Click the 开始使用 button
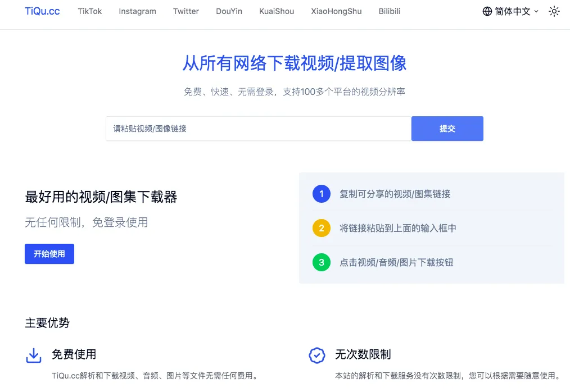Viewport: 570px width, 392px height. pyautogui.click(x=49, y=254)
